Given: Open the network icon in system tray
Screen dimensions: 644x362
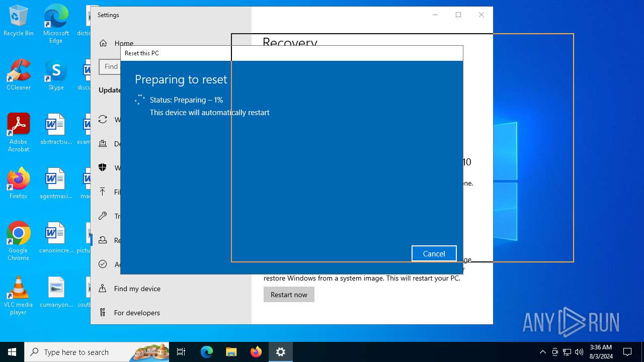Looking at the screenshot, I should (567, 352).
